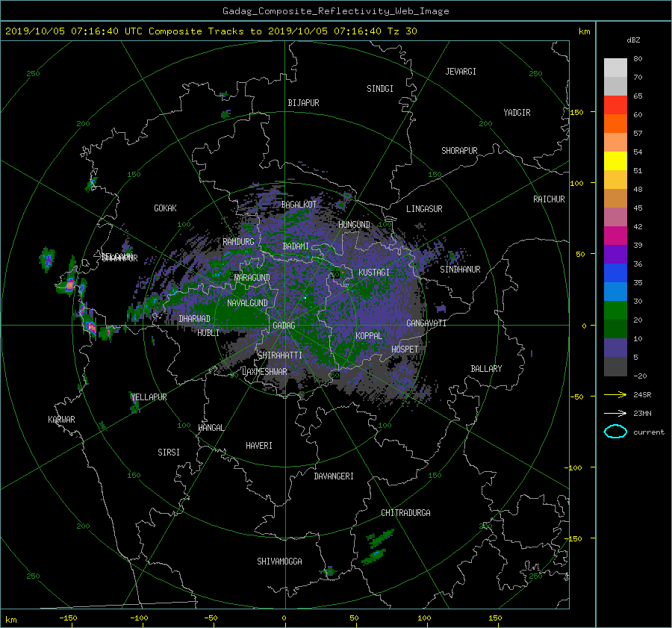The width and height of the screenshot is (672, 628).
Task: Click the BAGALKOT city label
Action: [299, 205]
